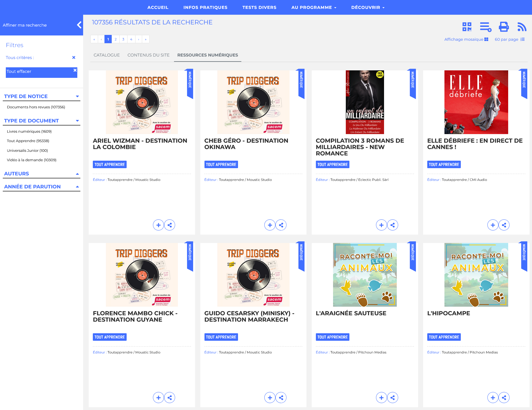Filter by Livres numériques (1609)
The height and width of the screenshot is (410, 532).
(x=29, y=131)
